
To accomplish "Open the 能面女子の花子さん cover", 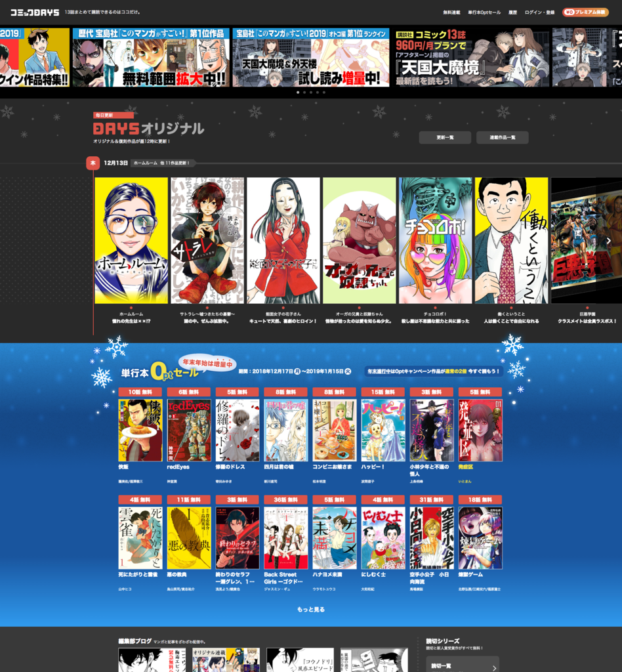I will click(283, 240).
